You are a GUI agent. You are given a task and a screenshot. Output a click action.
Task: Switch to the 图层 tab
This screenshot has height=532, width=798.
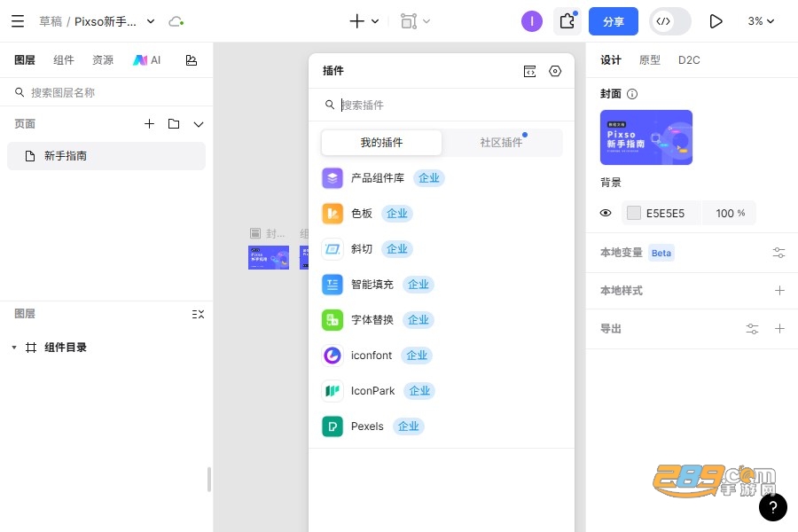coord(25,60)
